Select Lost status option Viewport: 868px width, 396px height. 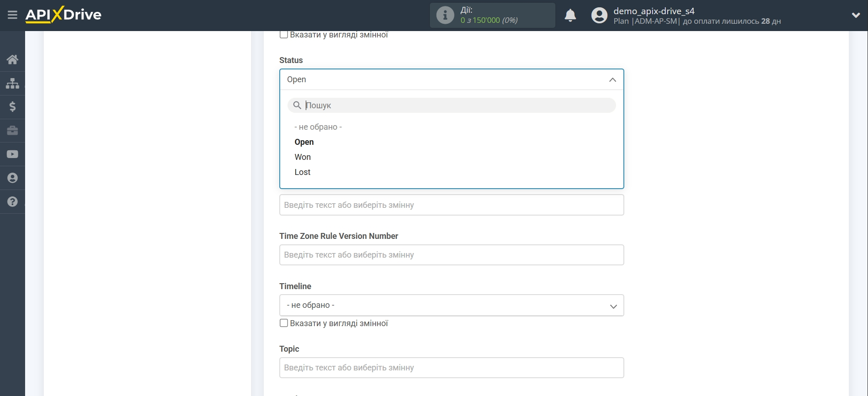302,172
